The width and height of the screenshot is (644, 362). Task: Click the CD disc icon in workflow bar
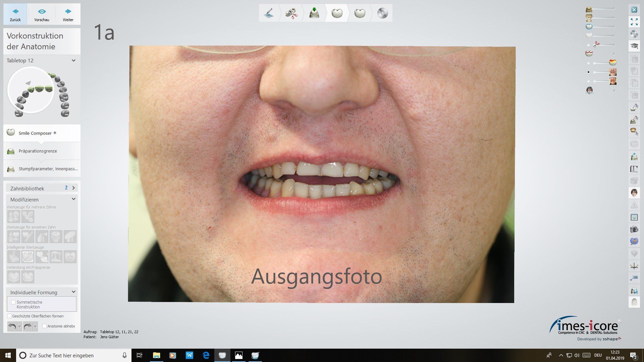coord(382,13)
